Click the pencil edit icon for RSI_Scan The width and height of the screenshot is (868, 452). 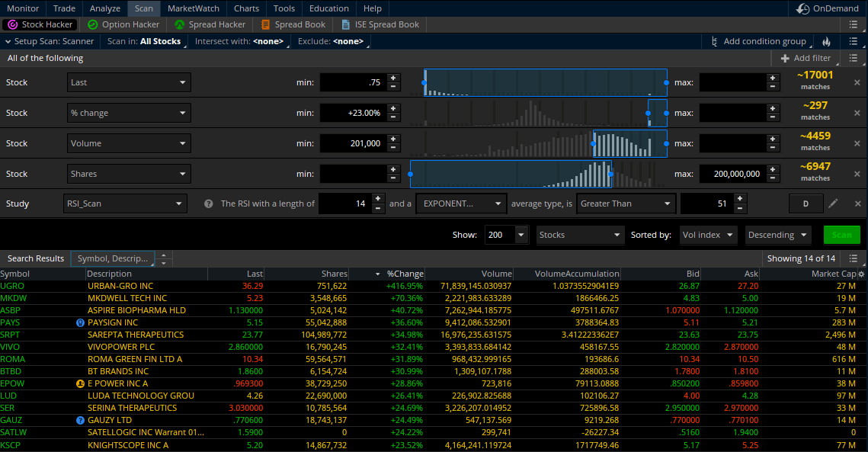pyautogui.click(x=833, y=204)
